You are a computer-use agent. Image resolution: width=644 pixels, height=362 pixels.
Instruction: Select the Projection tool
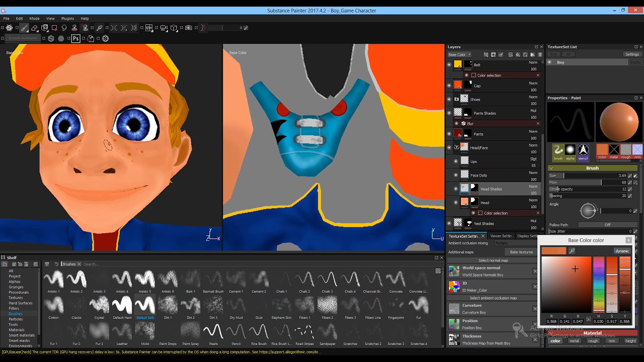[44, 28]
